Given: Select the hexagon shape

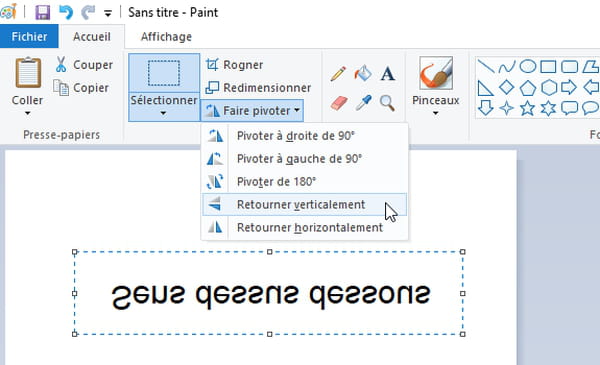Looking at the screenshot, I should [x=548, y=88].
